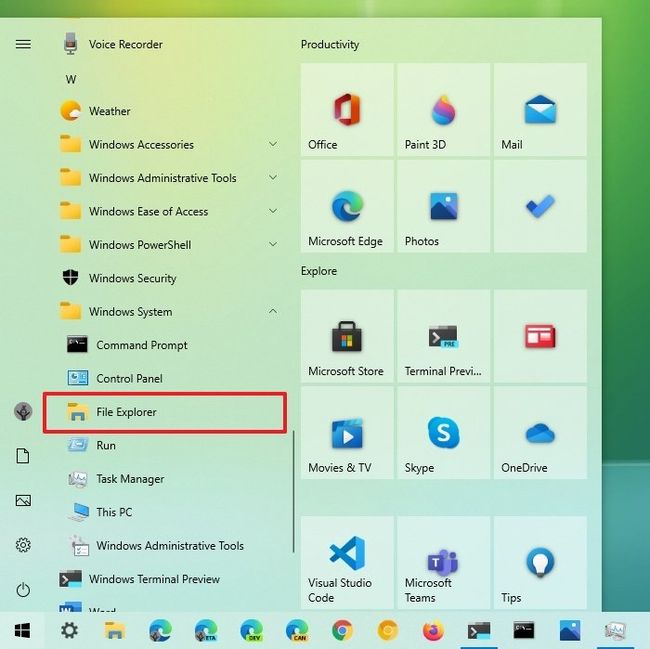Open Weather from app list
This screenshot has width=650, height=649.
[166, 111]
